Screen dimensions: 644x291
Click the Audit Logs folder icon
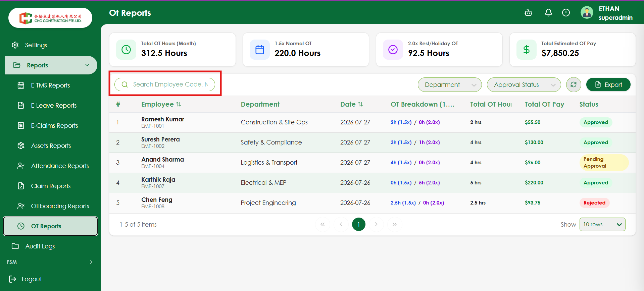coord(15,246)
